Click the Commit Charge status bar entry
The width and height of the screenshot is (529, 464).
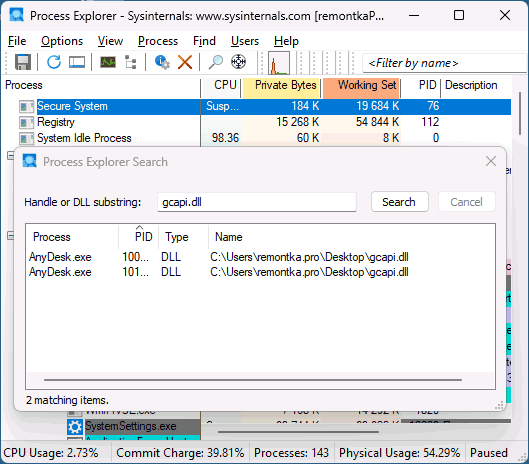[x=180, y=453]
